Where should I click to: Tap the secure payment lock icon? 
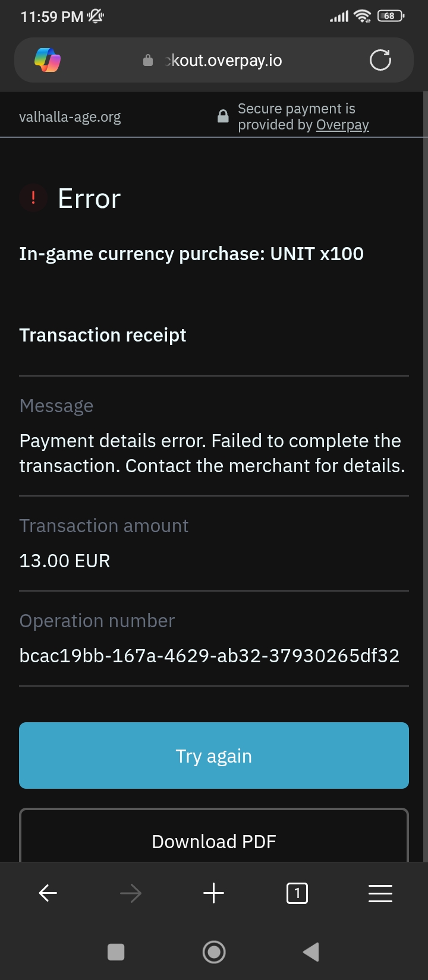tap(223, 116)
